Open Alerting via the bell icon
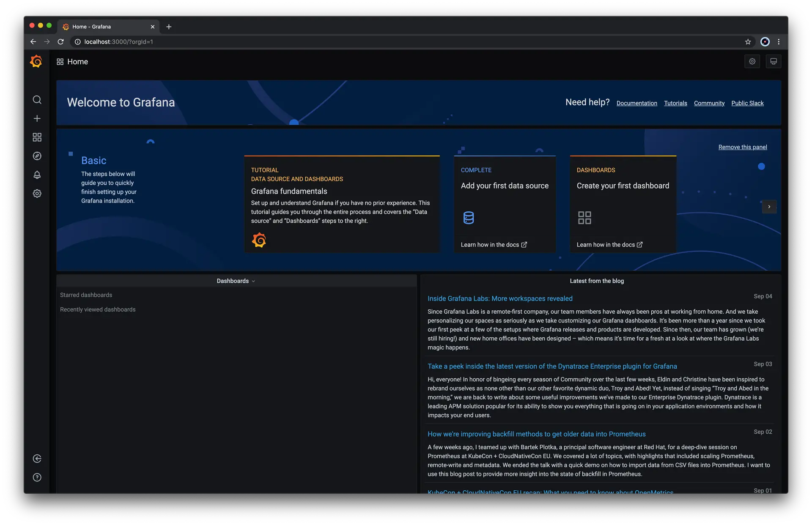 tap(37, 175)
